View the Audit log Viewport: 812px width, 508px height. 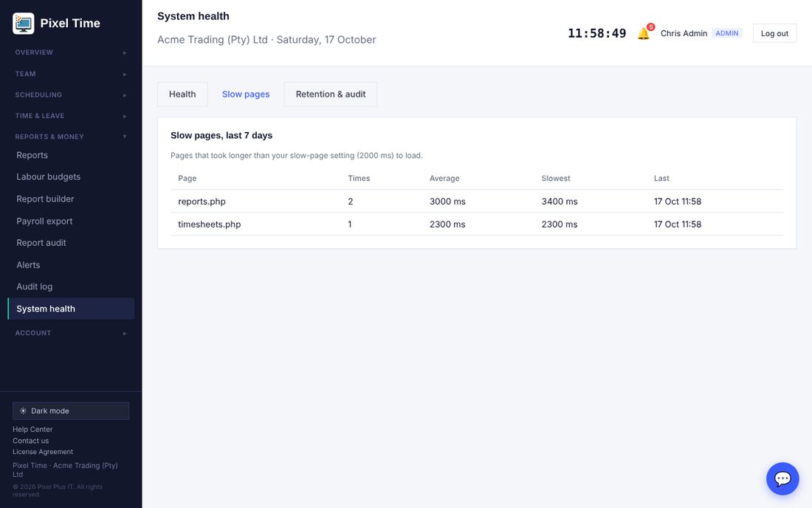71,287
